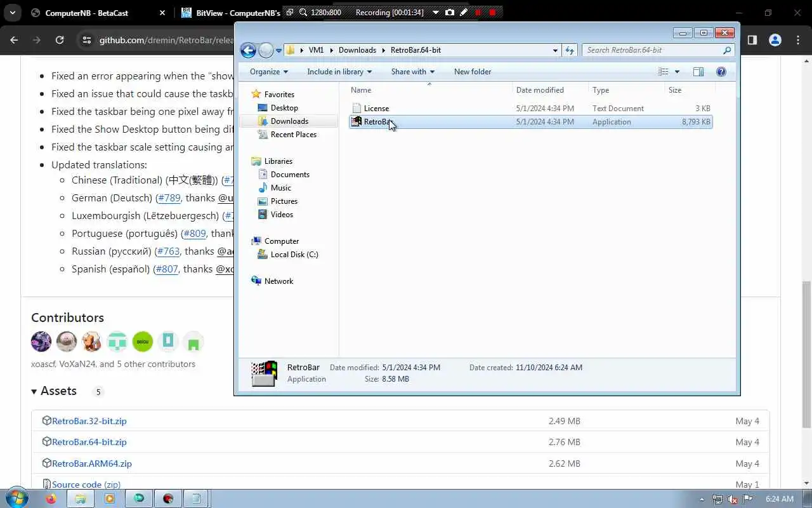Viewport: 812px width, 508px height.
Task: Open the browser tab search dropdown
Action: (12, 13)
